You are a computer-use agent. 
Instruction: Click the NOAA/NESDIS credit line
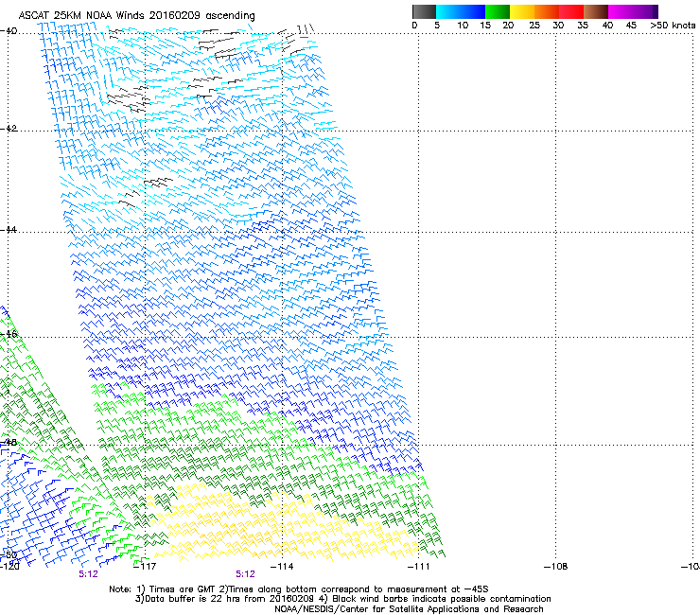click(x=409, y=609)
